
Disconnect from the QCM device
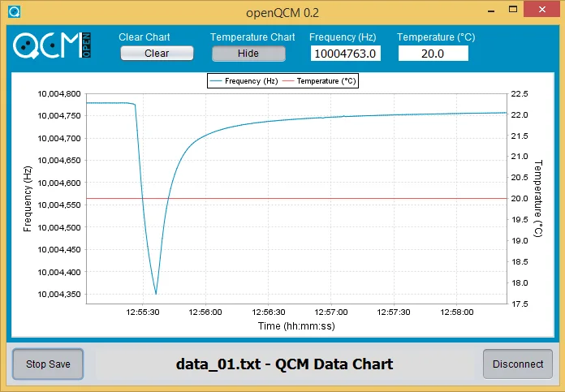[518, 364]
